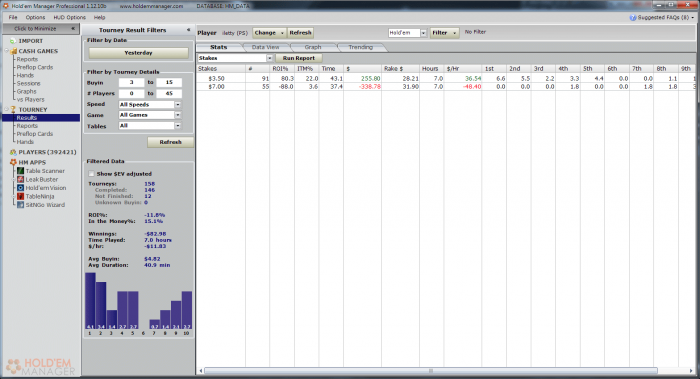Switch to the Trending tab
The image size is (700, 379).
point(361,47)
